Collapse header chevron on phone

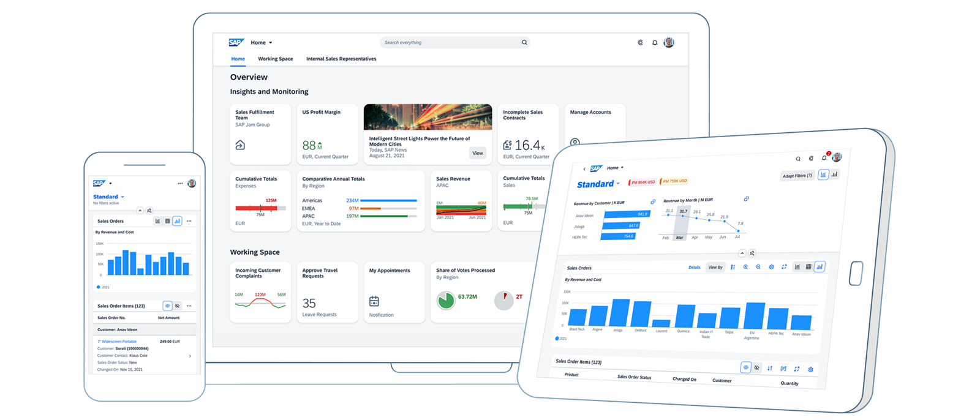(x=140, y=211)
